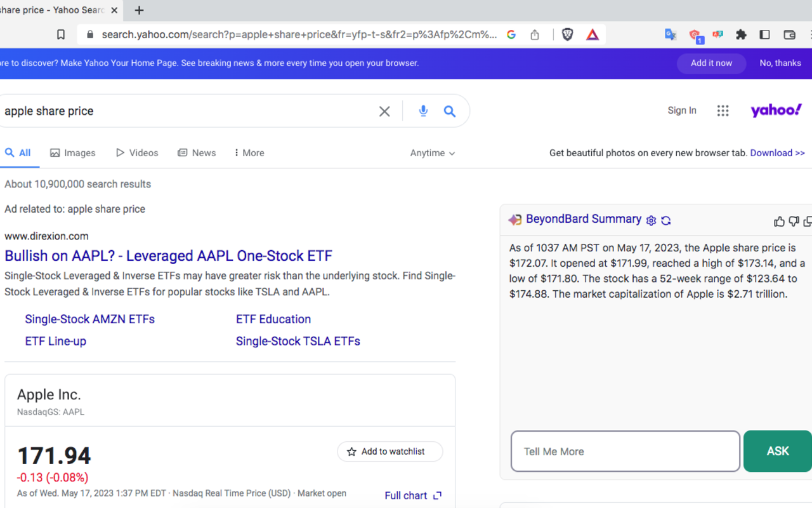Add Apple stock to watchlist

[390, 451]
